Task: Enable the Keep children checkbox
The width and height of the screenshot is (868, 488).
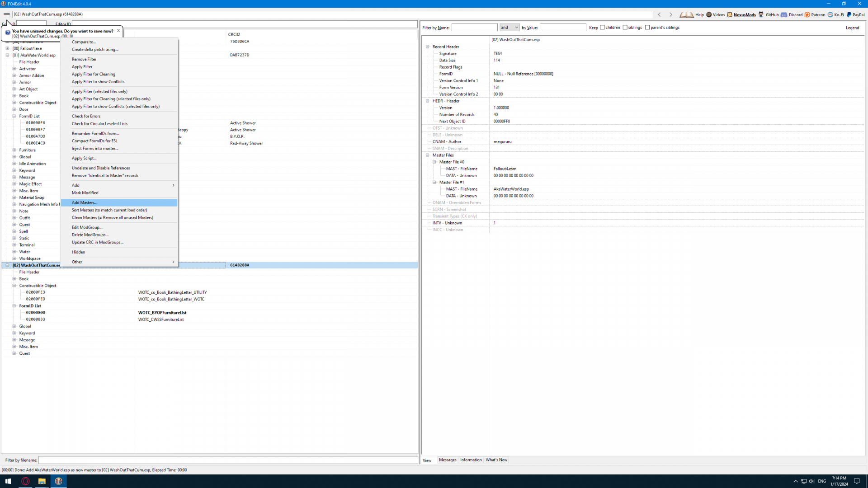Action: (602, 28)
